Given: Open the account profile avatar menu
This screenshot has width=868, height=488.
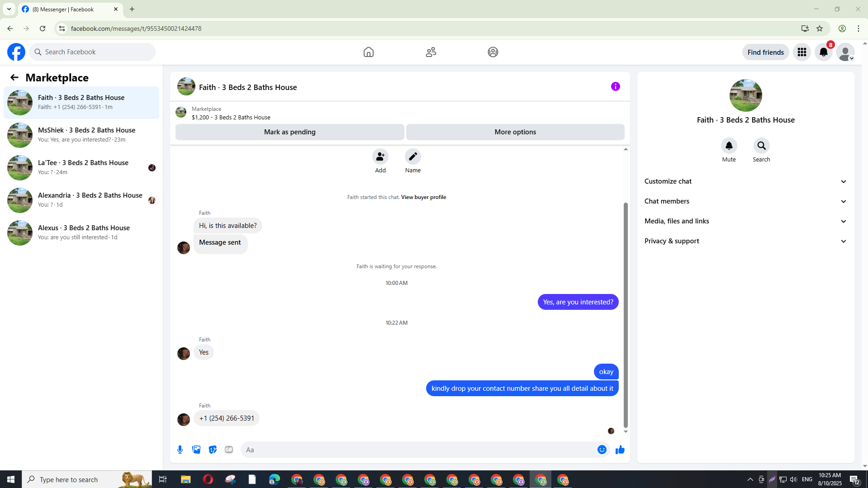Looking at the screenshot, I should point(845,52).
